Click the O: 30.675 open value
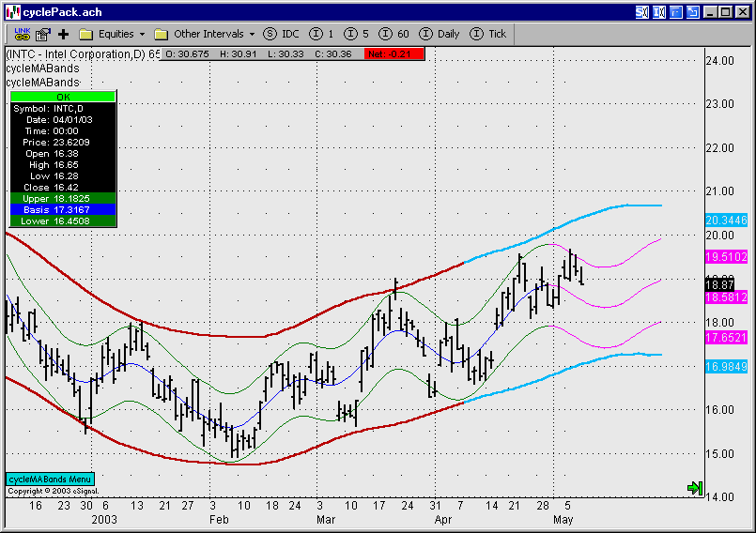This screenshot has width=756, height=533. (187, 54)
